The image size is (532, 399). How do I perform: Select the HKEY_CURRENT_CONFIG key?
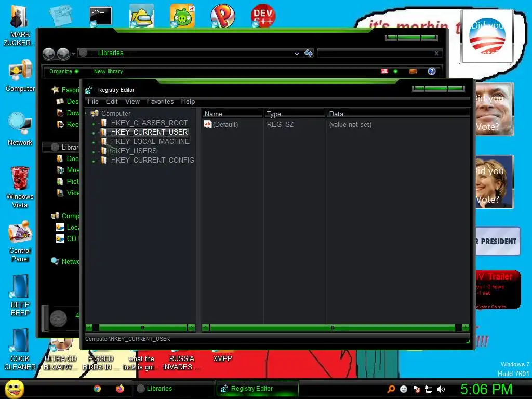tap(152, 160)
